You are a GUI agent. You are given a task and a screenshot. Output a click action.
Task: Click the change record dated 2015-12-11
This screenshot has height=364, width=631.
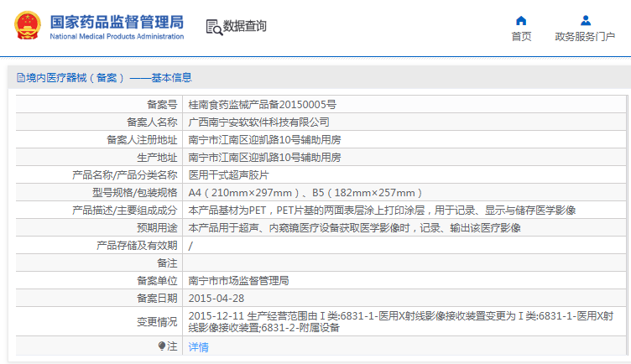click(401, 322)
